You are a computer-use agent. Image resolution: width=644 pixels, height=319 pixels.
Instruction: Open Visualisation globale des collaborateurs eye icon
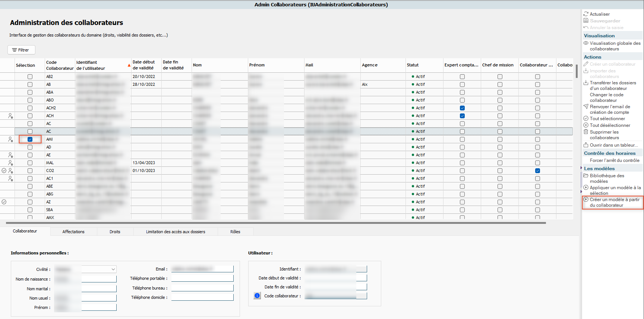(586, 43)
